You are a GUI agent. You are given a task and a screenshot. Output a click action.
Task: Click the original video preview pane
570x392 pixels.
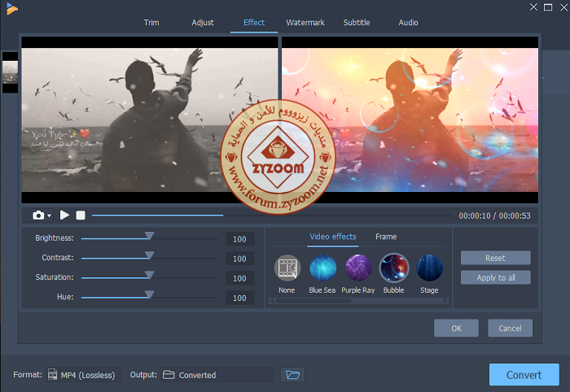pyautogui.click(x=149, y=120)
